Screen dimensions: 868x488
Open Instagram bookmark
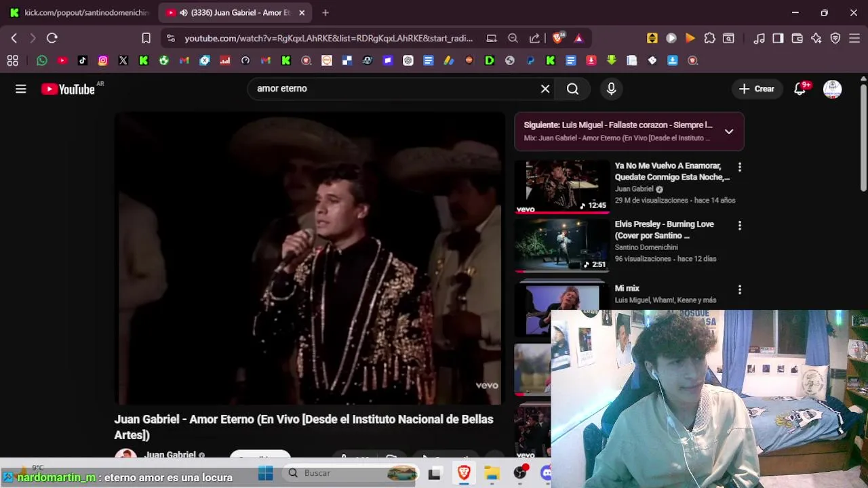pos(103,60)
